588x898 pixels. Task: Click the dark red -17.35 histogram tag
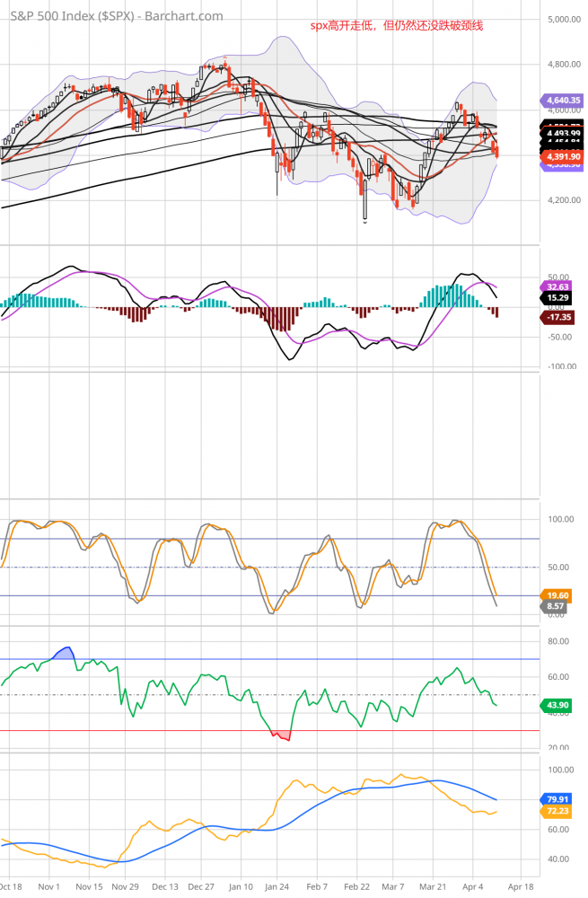(560, 317)
